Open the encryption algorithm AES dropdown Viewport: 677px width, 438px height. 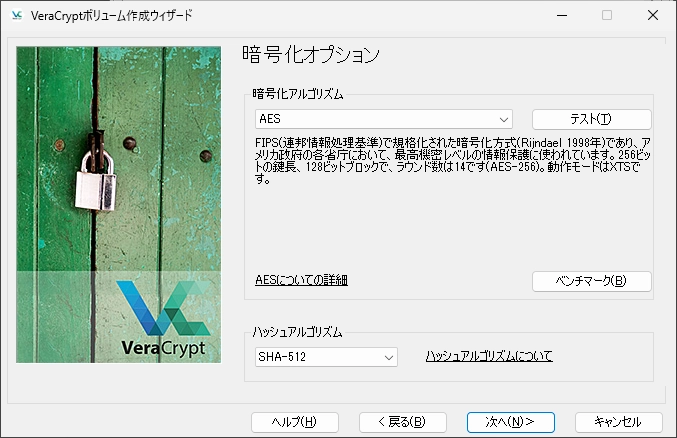point(383,119)
